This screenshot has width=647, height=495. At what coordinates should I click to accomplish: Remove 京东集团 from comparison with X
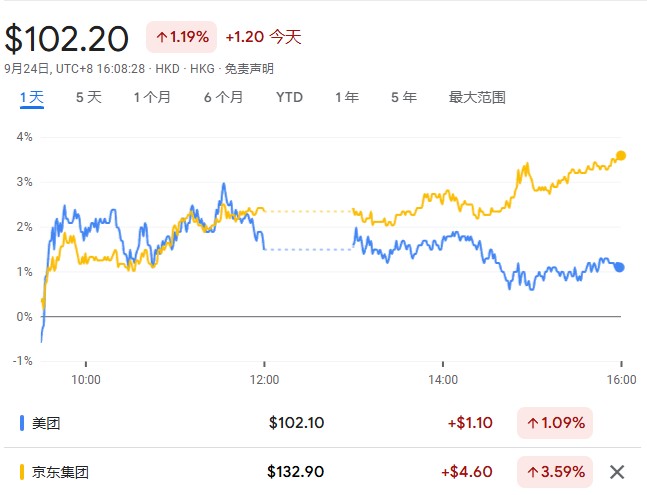click(617, 471)
